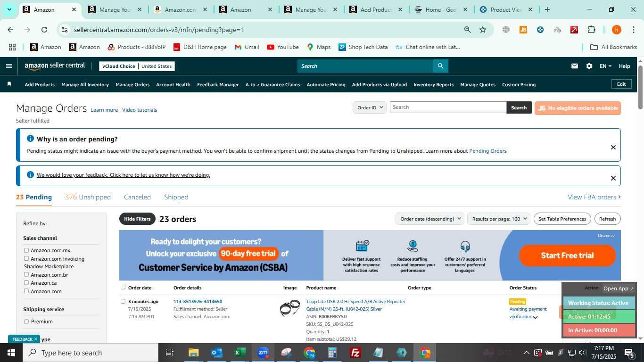Open Outlook from the taskbar
644x362 pixels.
pos(217,353)
